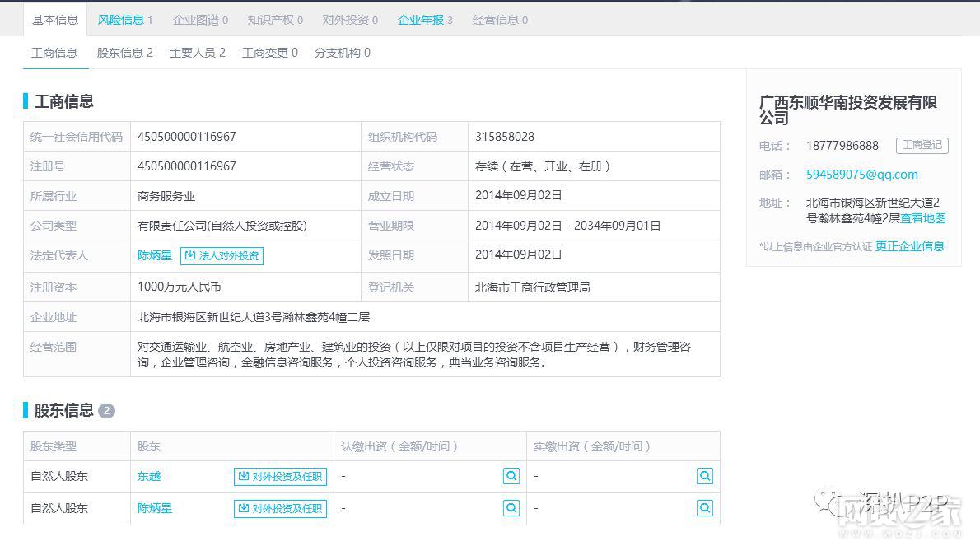Select the 知识产权 tab

[x=275, y=20]
